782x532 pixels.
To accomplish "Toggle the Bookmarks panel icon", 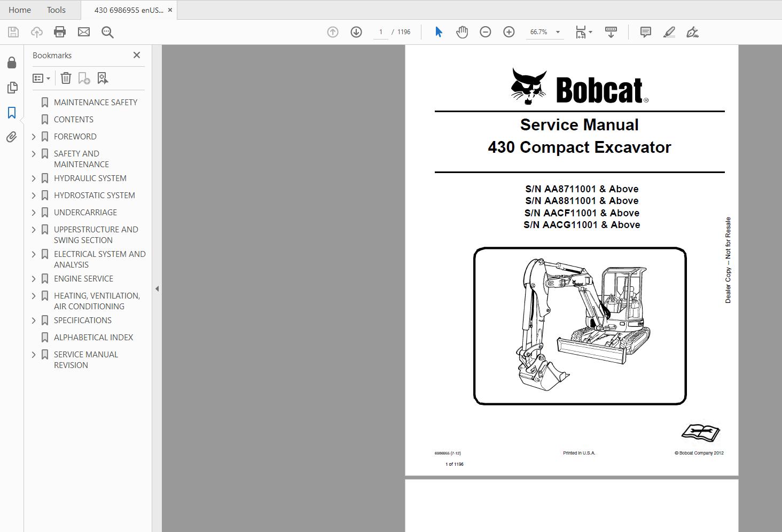I will pyautogui.click(x=12, y=113).
